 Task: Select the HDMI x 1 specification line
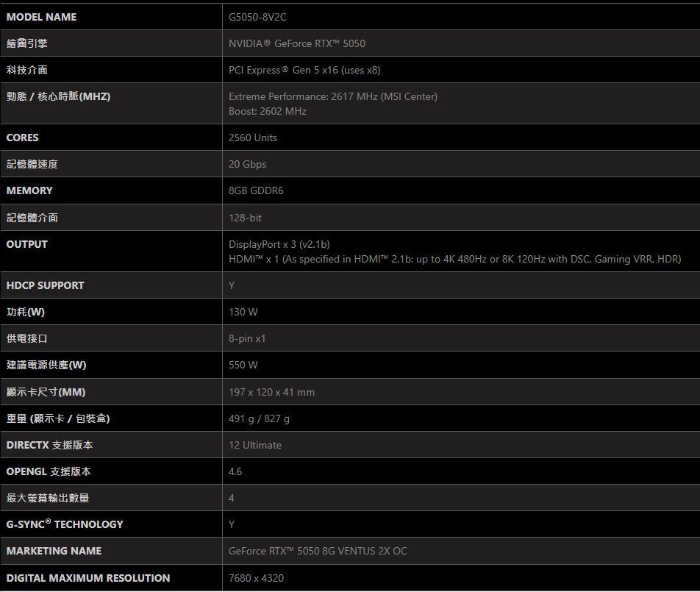coord(454,259)
